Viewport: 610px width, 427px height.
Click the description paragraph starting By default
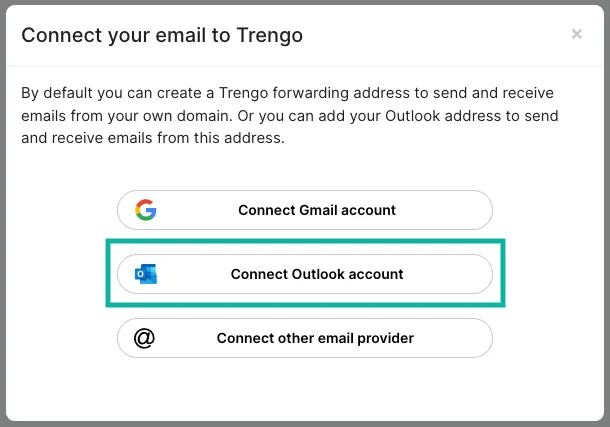pos(290,116)
